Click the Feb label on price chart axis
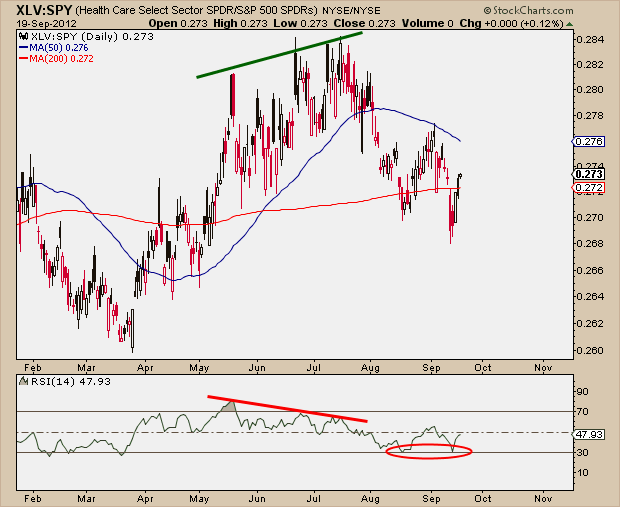The height and width of the screenshot is (507, 620). (x=33, y=368)
